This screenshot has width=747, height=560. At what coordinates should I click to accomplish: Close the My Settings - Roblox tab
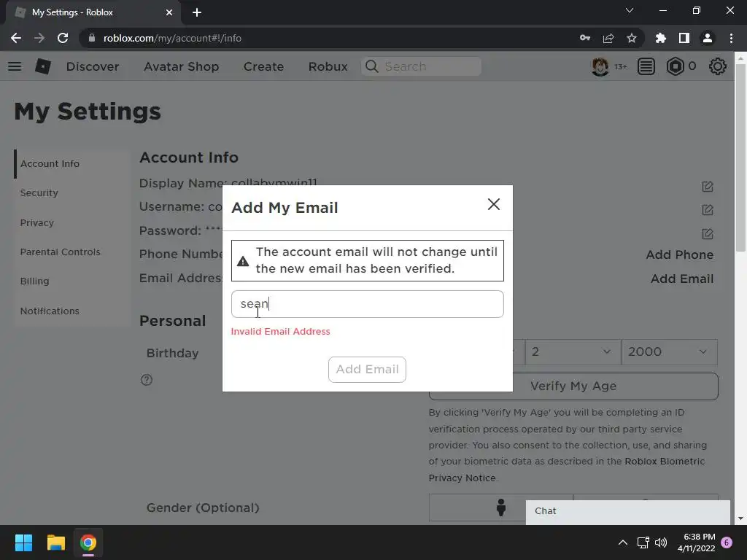[169, 12]
